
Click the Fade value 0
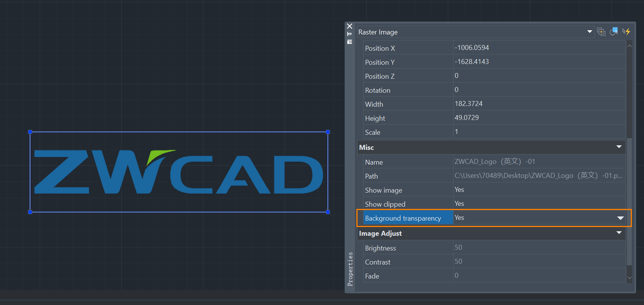[x=457, y=275]
